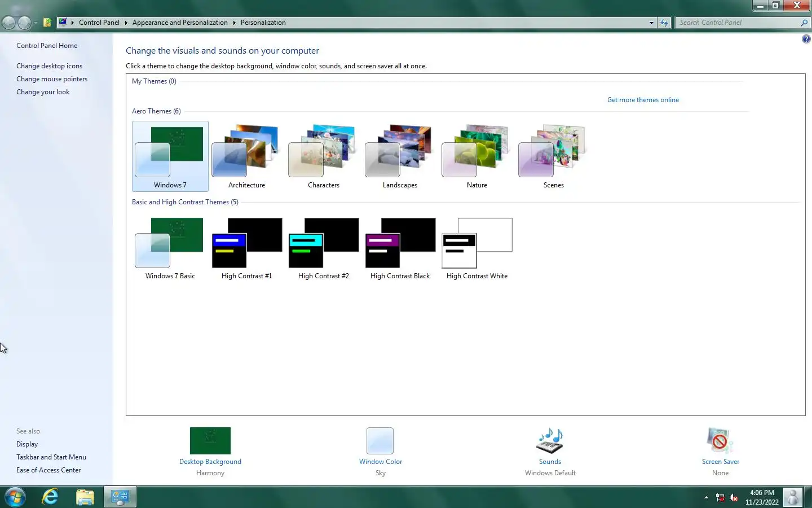Viewport: 812px width, 508px height.
Task: Open Sounds settings icon
Action: tap(550, 441)
